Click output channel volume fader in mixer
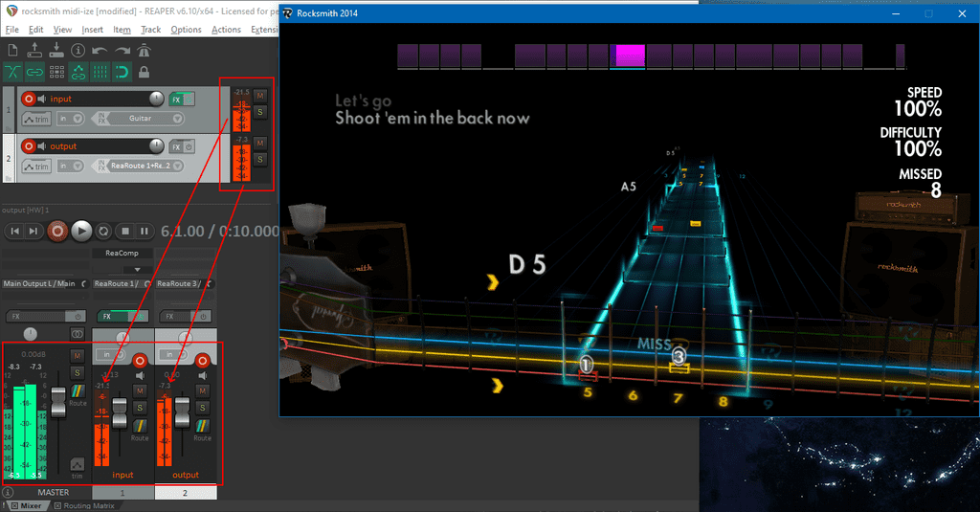This screenshot has width=980, height=512. 182,411
